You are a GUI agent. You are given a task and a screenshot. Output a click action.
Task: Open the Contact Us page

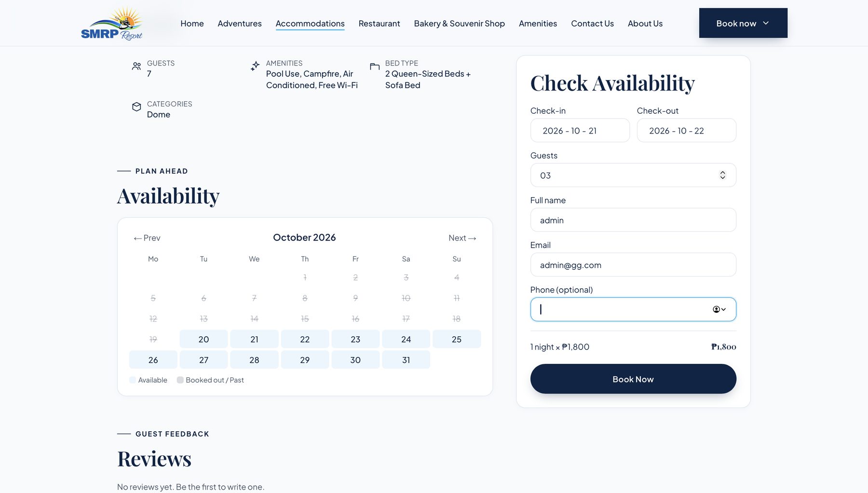pyautogui.click(x=592, y=24)
